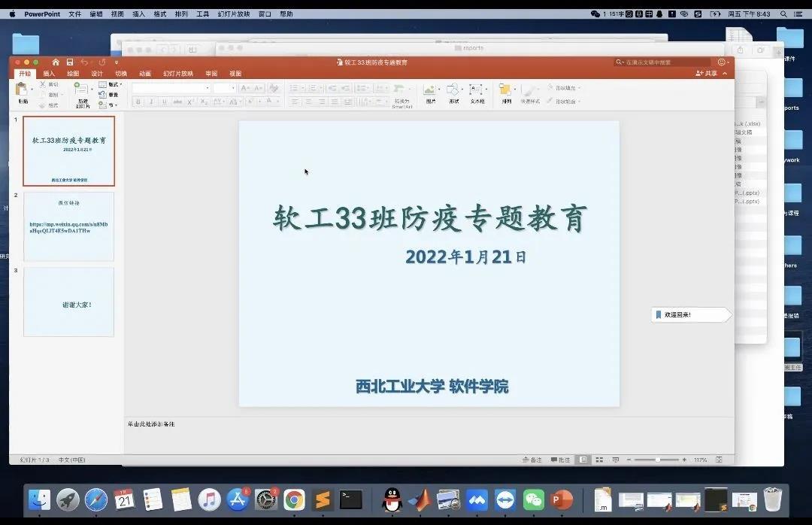Screen dimensions: 812x525
Task: Open the 插入 (Insert) ribbon tab
Action: point(49,74)
